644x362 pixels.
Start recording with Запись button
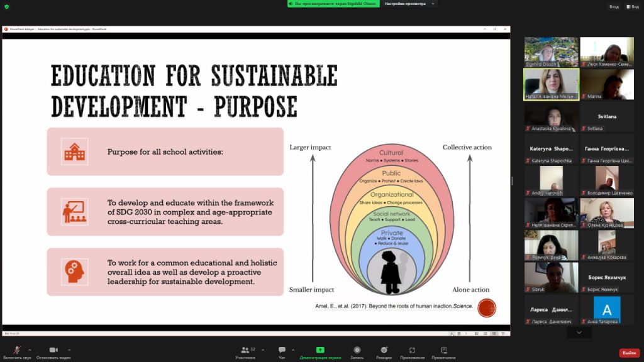(357, 352)
